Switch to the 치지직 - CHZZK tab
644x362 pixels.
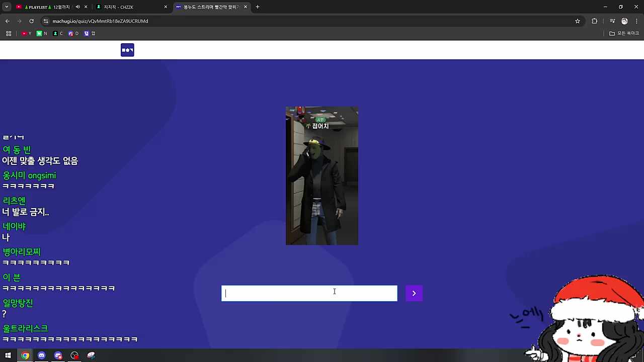[x=132, y=7]
